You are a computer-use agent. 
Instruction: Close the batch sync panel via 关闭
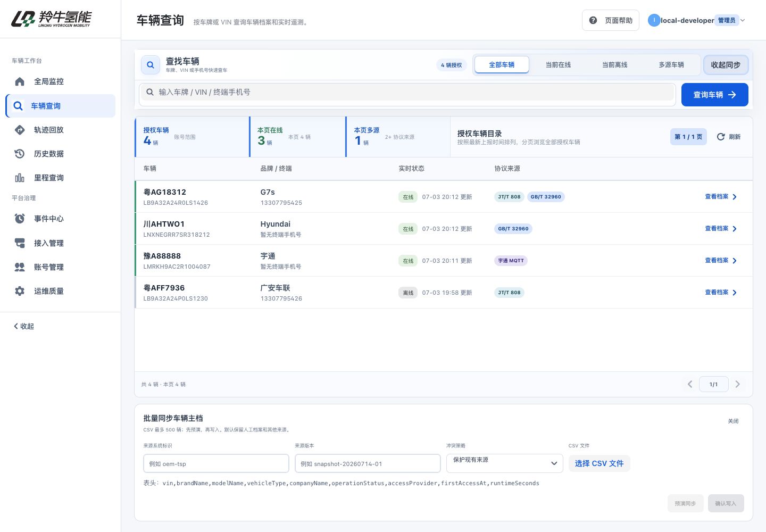point(733,421)
